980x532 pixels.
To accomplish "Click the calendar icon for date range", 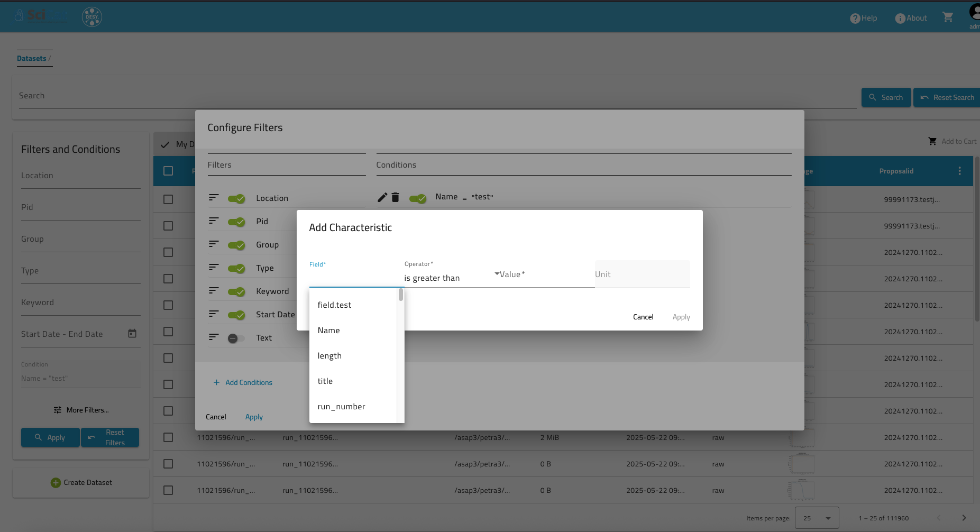I will tap(132, 334).
